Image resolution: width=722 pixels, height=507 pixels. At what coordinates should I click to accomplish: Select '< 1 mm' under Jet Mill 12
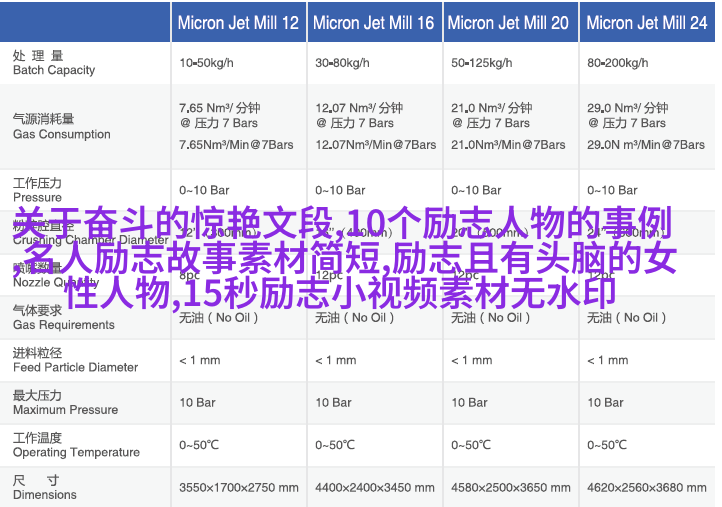[x=200, y=360]
